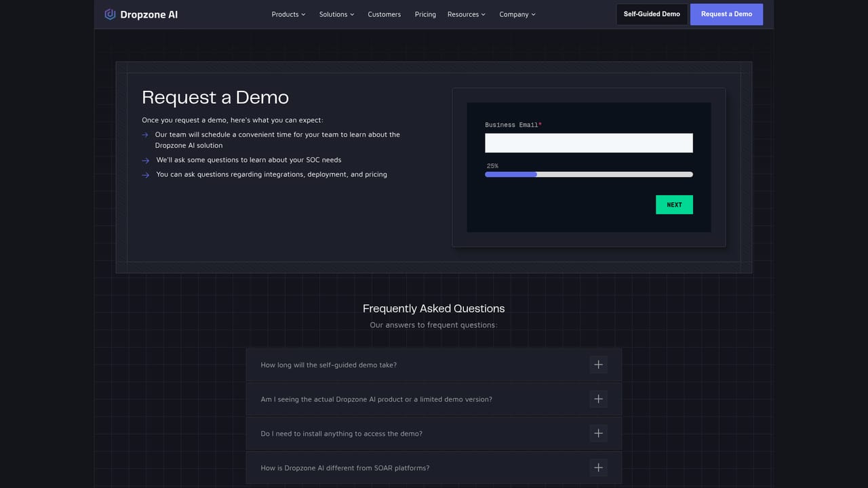Focus the Business Email input field
Screen dimensions: 868x488
[589, 143]
